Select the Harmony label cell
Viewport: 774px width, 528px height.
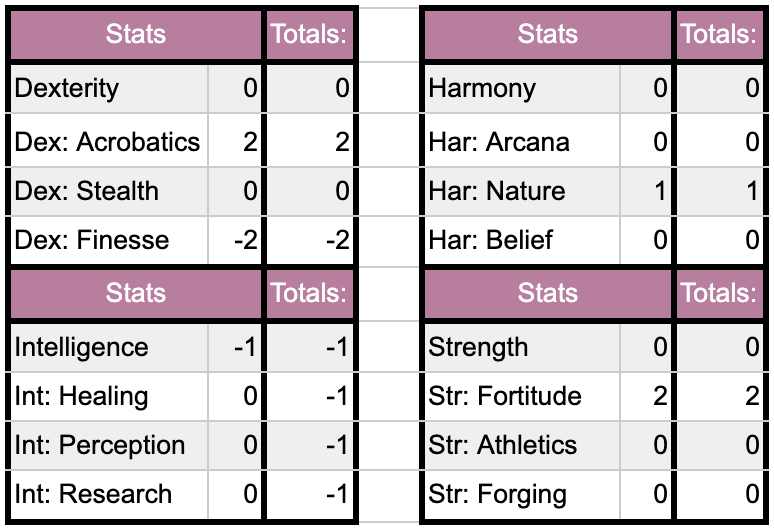coord(522,89)
